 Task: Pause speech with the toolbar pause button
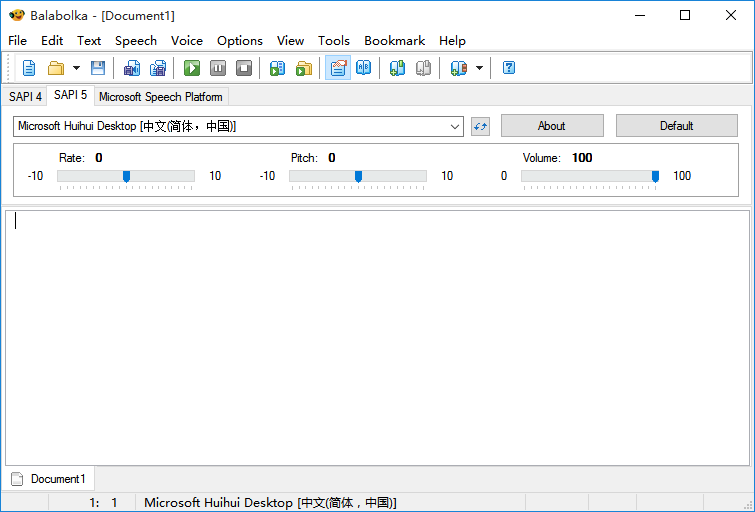point(218,68)
